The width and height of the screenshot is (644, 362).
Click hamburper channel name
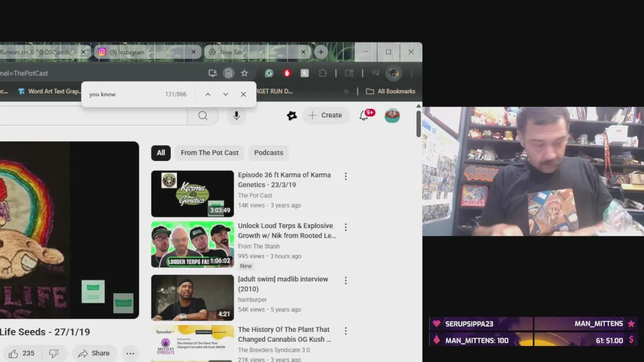click(253, 300)
